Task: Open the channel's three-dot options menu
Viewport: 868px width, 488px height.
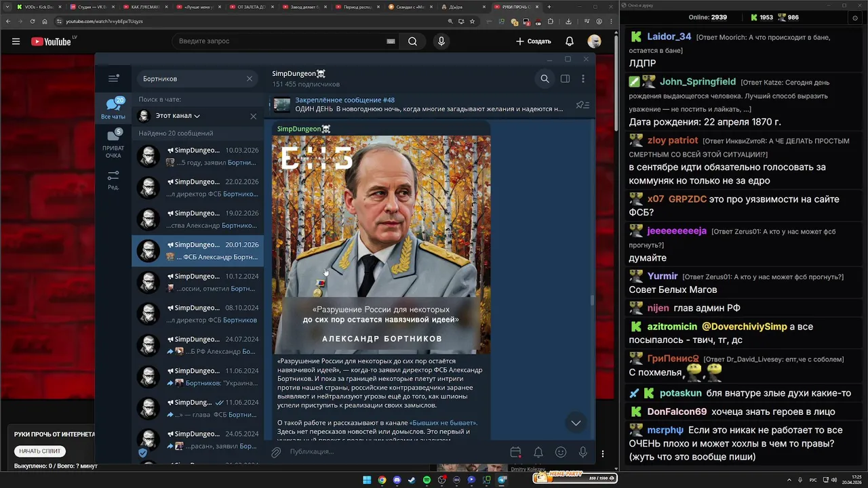Action: (583, 79)
